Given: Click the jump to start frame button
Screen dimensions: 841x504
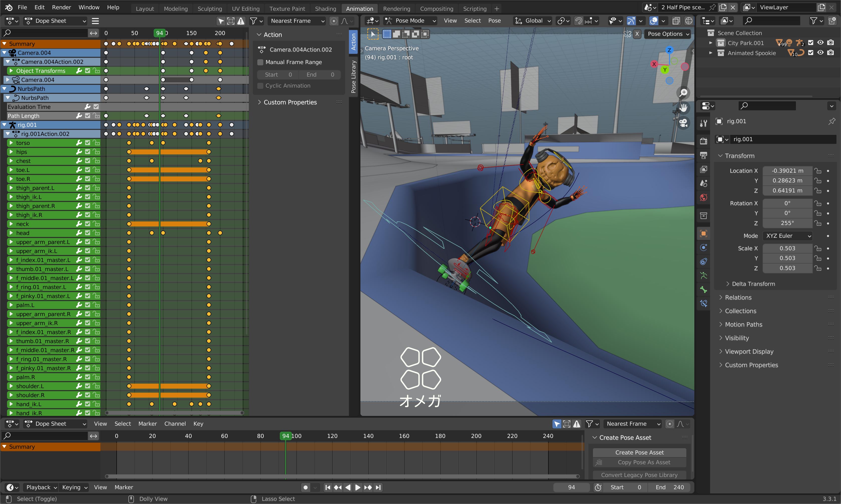Looking at the screenshot, I should click(328, 487).
